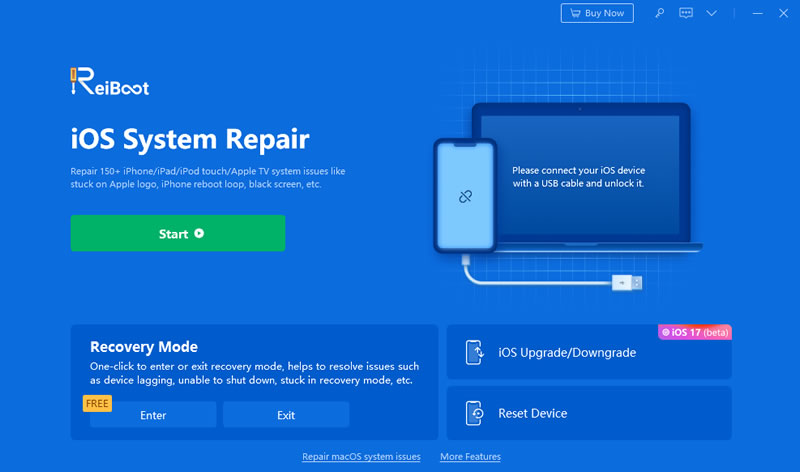Expand the top menu chevron
The width and height of the screenshot is (800, 472).
point(712,13)
